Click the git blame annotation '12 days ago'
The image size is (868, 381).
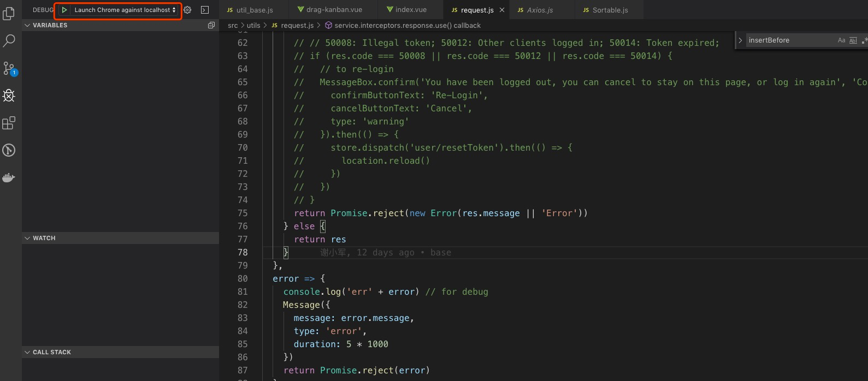pos(386,252)
